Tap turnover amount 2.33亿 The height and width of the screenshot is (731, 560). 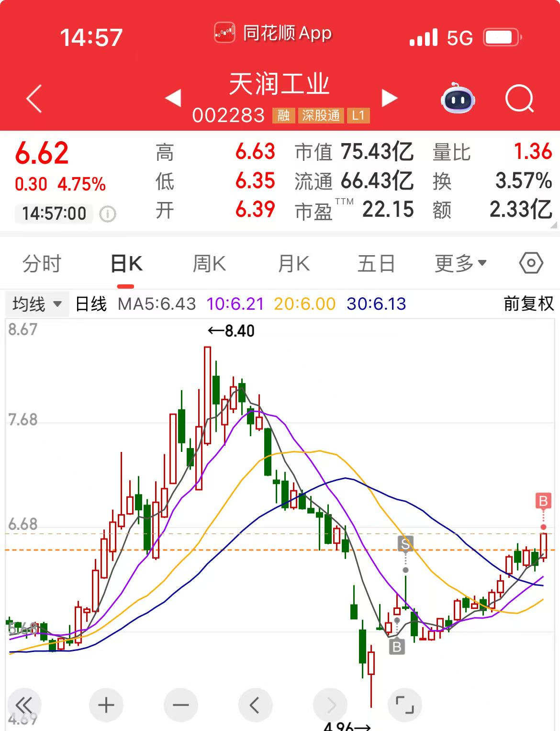pos(521,210)
